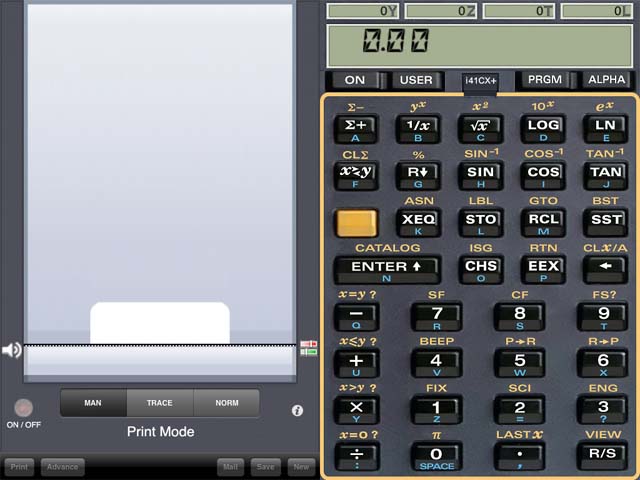Tap the 6 digit key
The width and height of the screenshot is (640, 480).
[602, 364]
